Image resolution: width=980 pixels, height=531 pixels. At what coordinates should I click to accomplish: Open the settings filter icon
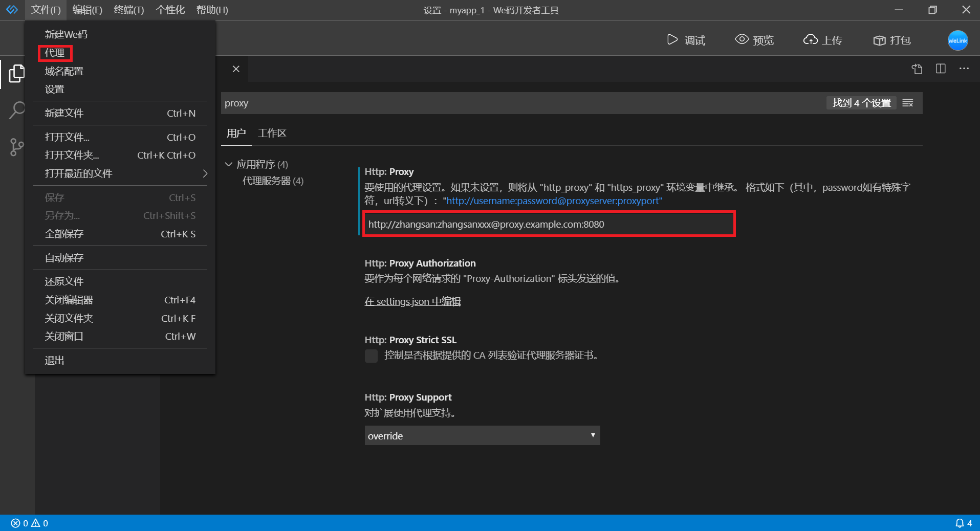pyautogui.click(x=907, y=102)
